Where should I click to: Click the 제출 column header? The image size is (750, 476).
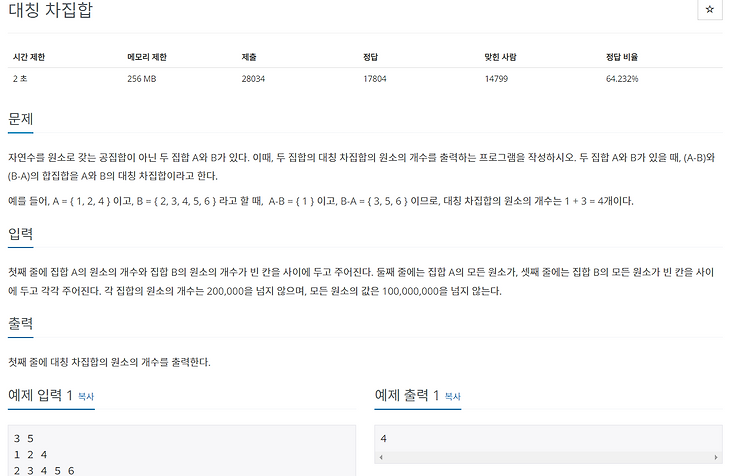point(249,57)
